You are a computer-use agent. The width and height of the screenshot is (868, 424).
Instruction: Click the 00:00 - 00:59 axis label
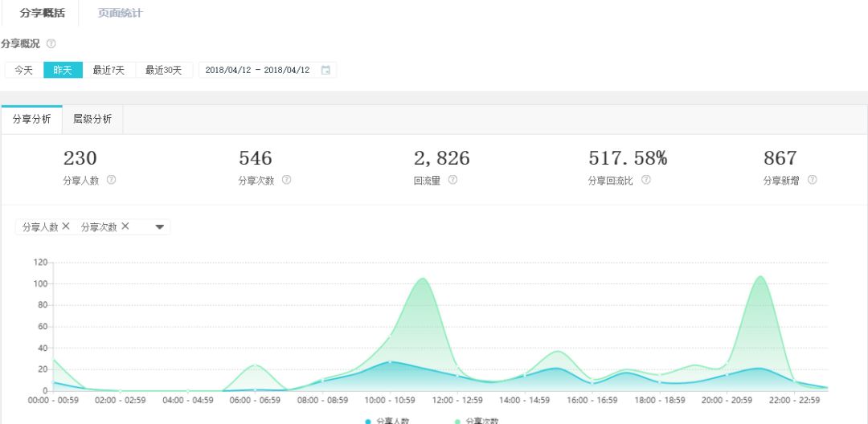(53, 400)
